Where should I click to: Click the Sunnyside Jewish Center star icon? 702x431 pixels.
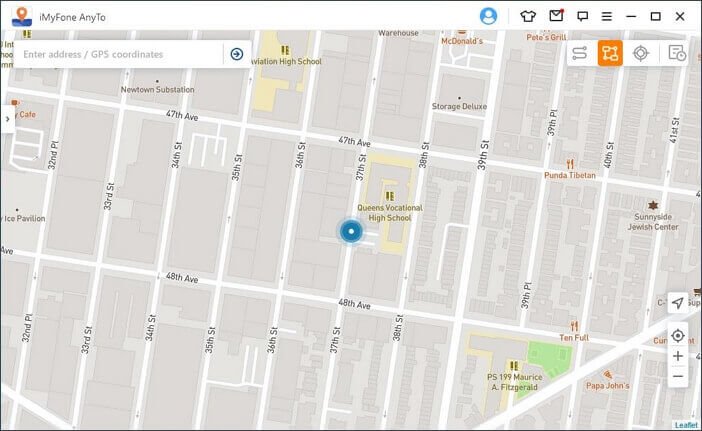pyautogui.click(x=653, y=205)
